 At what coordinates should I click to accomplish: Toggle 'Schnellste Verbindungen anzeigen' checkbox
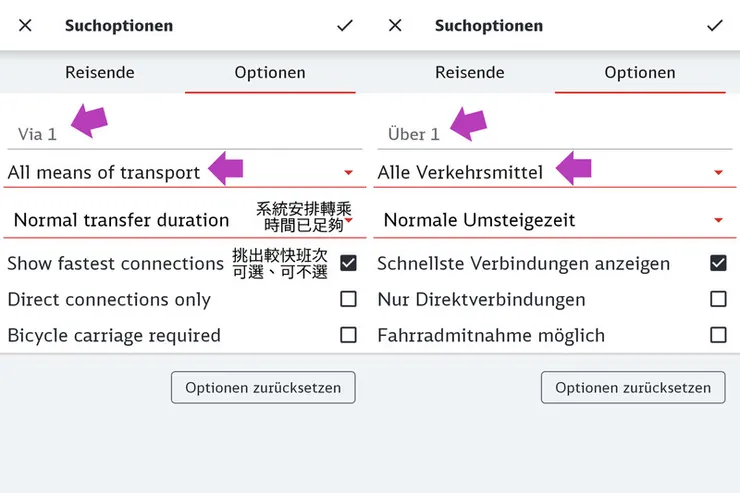click(718, 264)
